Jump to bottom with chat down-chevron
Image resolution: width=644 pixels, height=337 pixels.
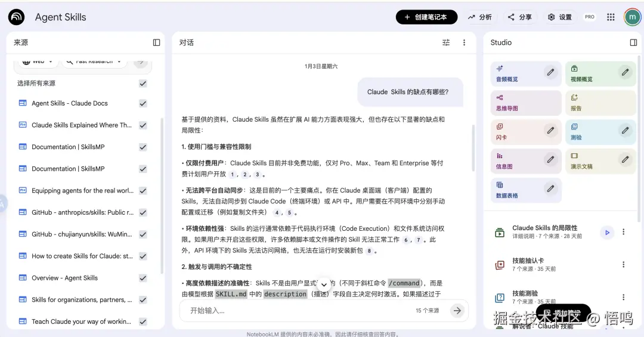(x=324, y=285)
